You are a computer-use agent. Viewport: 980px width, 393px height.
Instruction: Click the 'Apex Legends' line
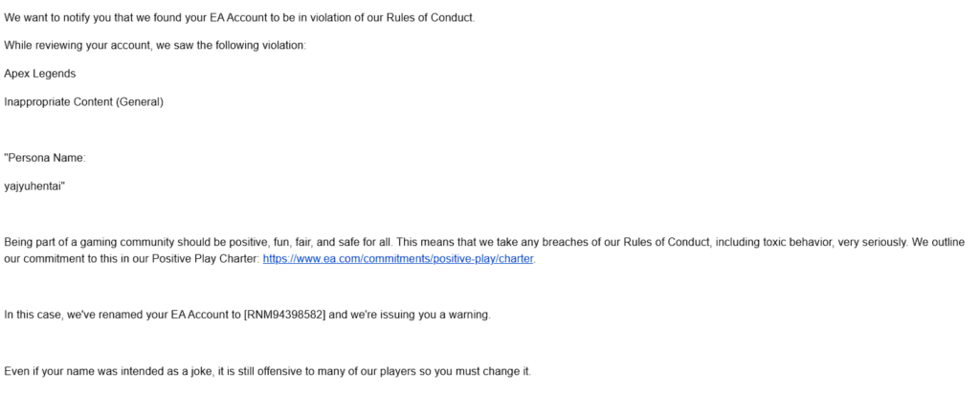[x=40, y=74]
